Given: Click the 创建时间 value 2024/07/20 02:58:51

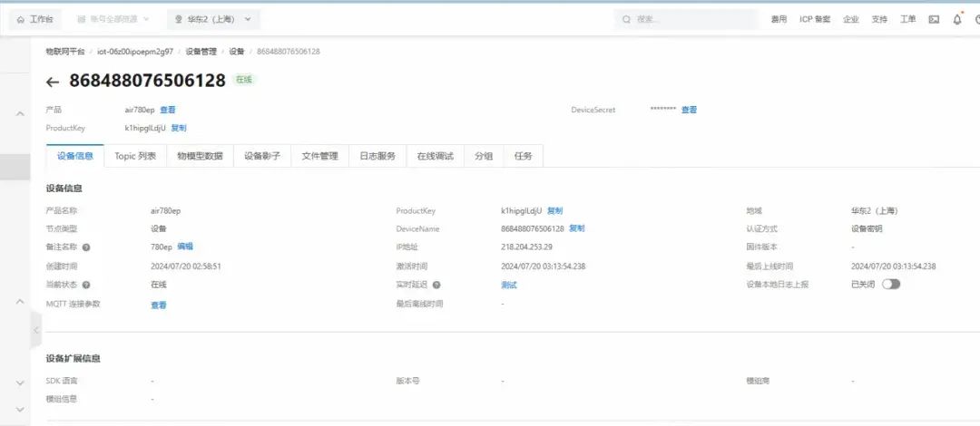Looking at the screenshot, I should [186, 266].
